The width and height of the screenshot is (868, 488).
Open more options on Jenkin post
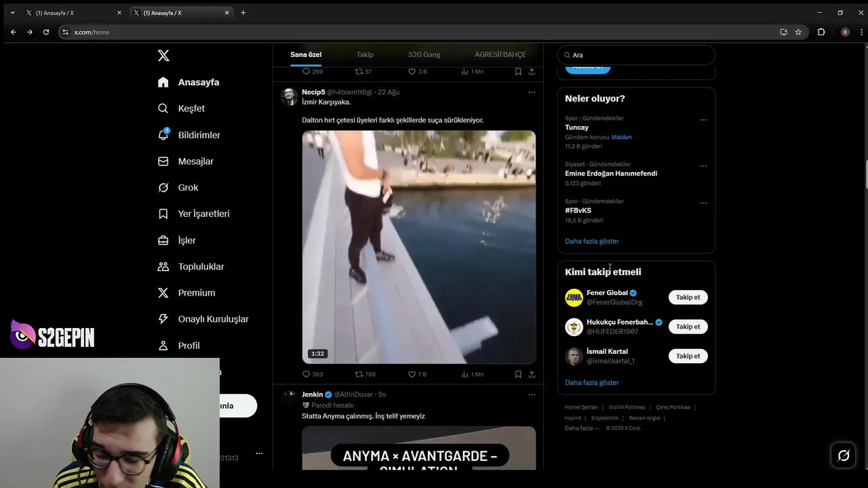click(x=532, y=394)
